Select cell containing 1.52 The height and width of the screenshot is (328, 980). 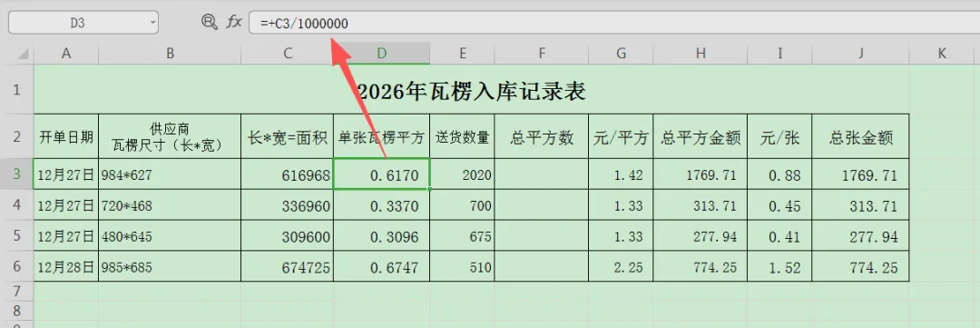tap(780, 266)
